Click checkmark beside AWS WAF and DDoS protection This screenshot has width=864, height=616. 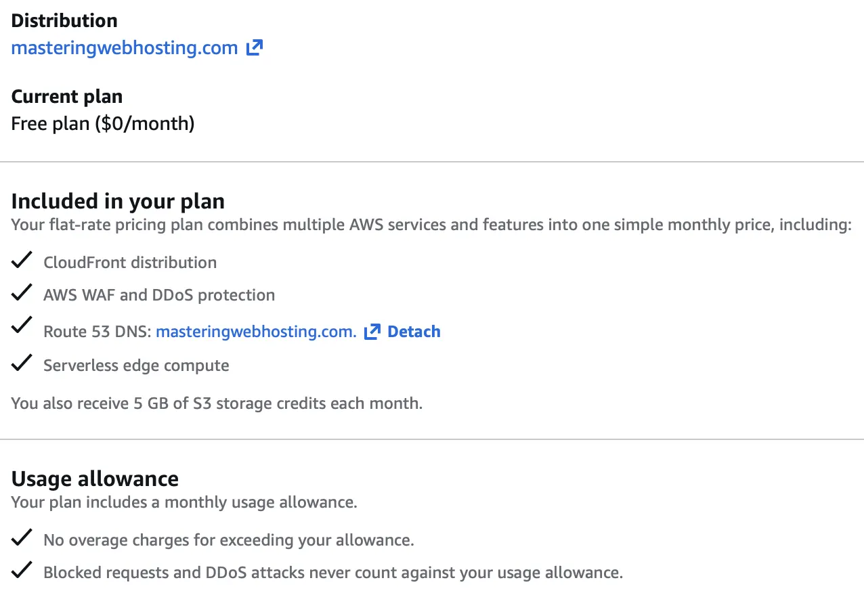tap(22, 292)
